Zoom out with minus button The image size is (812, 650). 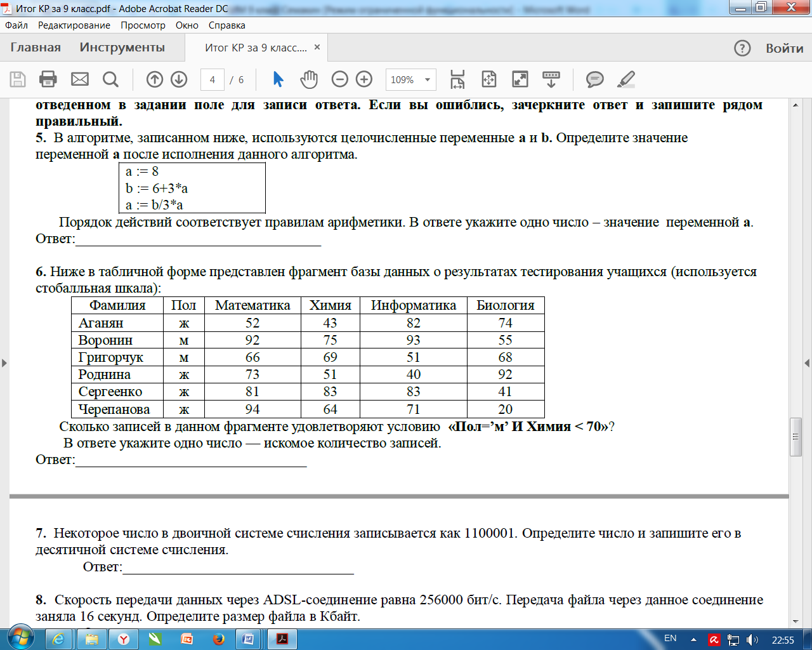(340, 79)
